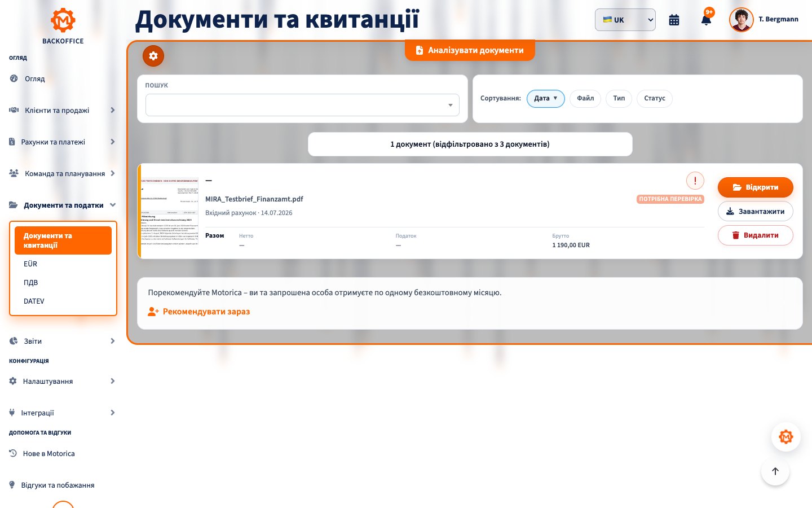The width and height of the screenshot is (812, 508).
Task: Sort documents by Тип
Action: point(619,98)
